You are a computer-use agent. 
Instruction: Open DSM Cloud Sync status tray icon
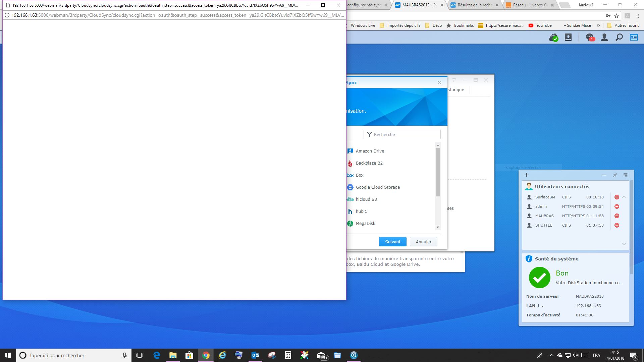pos(553,38)
